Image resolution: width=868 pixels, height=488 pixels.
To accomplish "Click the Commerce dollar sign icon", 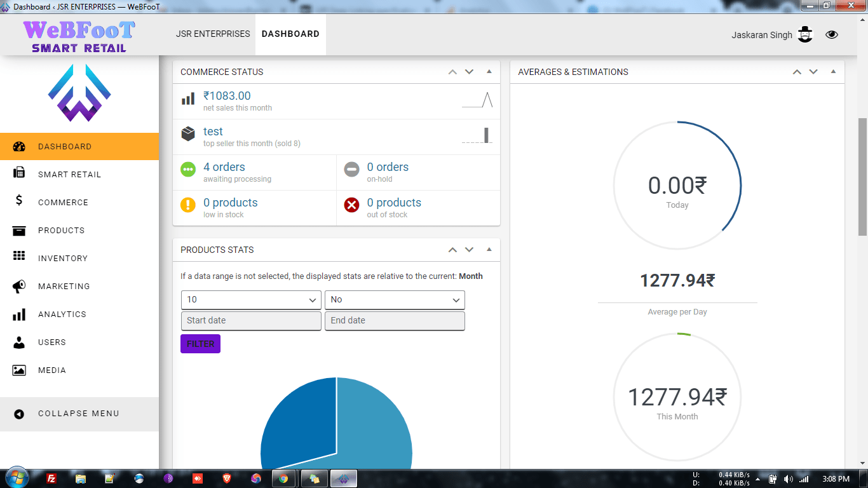I will (19, 201).
